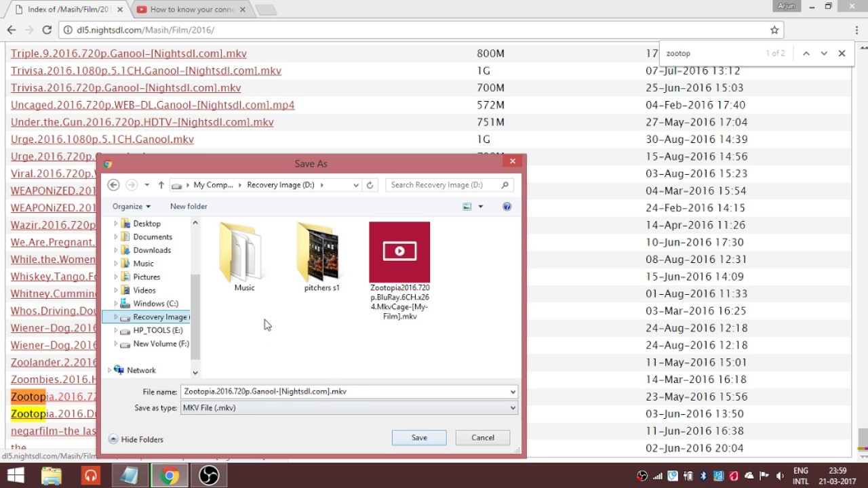Bookmark this page with star icon

click(x=774, y=30)
